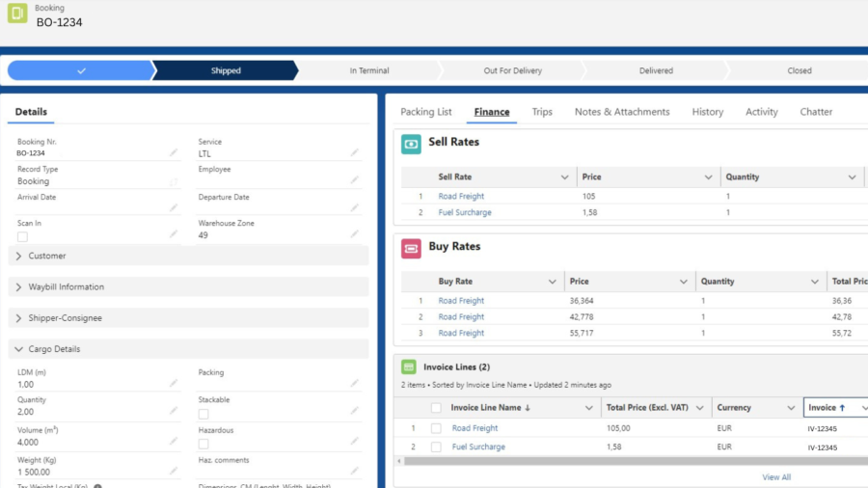
Task: Click the pencil icon beside Service LTL
Action: tap(355, 152)
